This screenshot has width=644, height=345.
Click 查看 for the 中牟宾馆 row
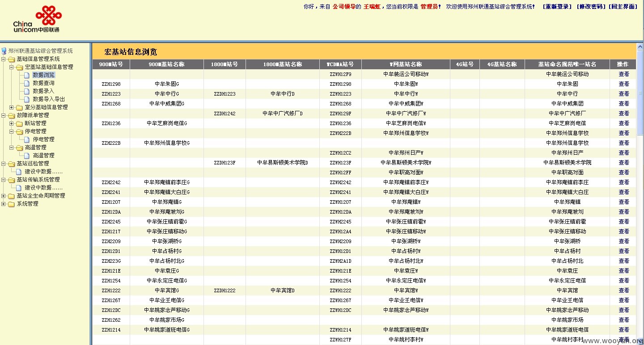pyautogui.click(x=623, y=290)
